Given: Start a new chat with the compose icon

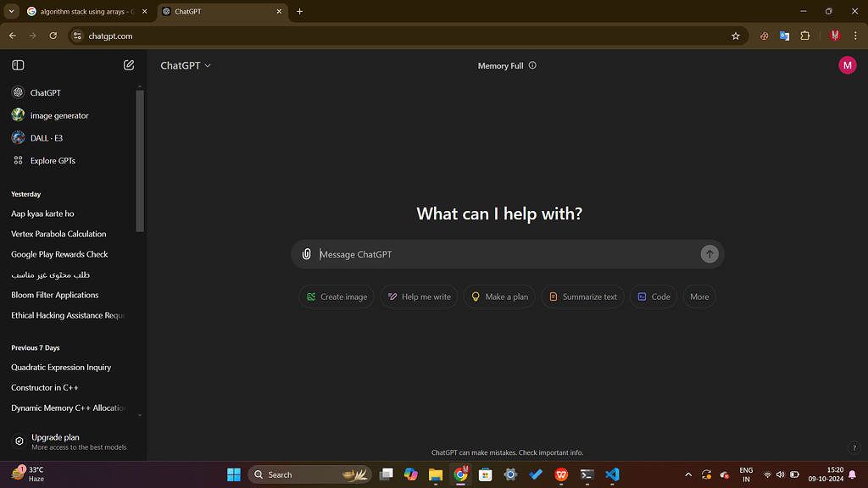Looking at the screenshot, I should 129,64.
